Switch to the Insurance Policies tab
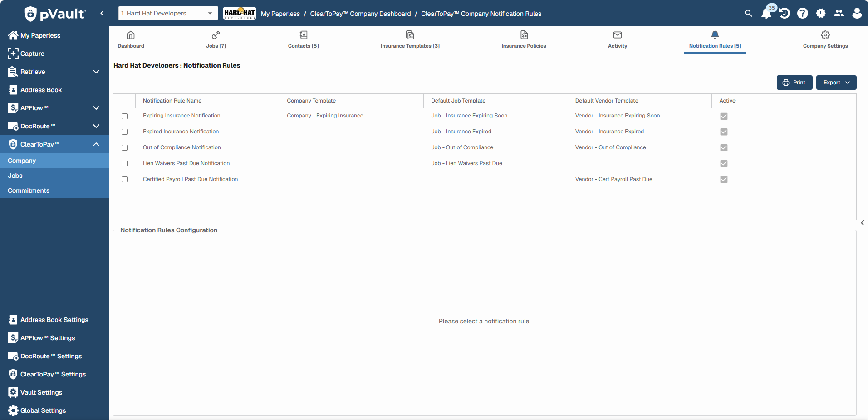 coord(524,40)
